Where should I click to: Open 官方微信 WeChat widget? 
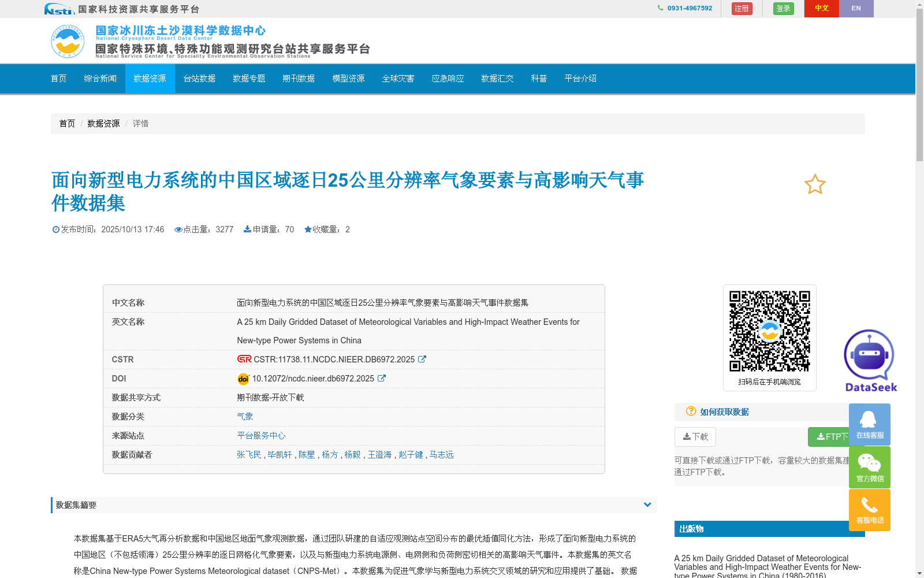[870, 467]
